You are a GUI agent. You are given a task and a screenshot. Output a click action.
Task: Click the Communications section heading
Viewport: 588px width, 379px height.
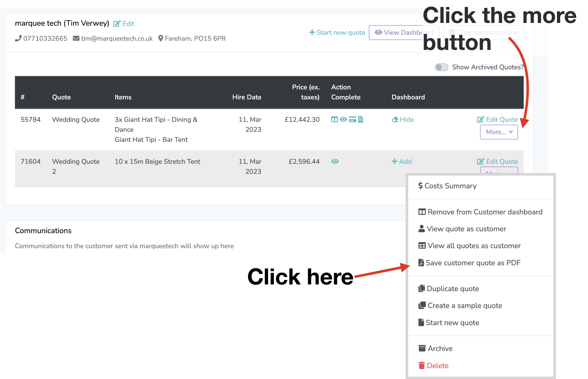click(x=43, y=231)
